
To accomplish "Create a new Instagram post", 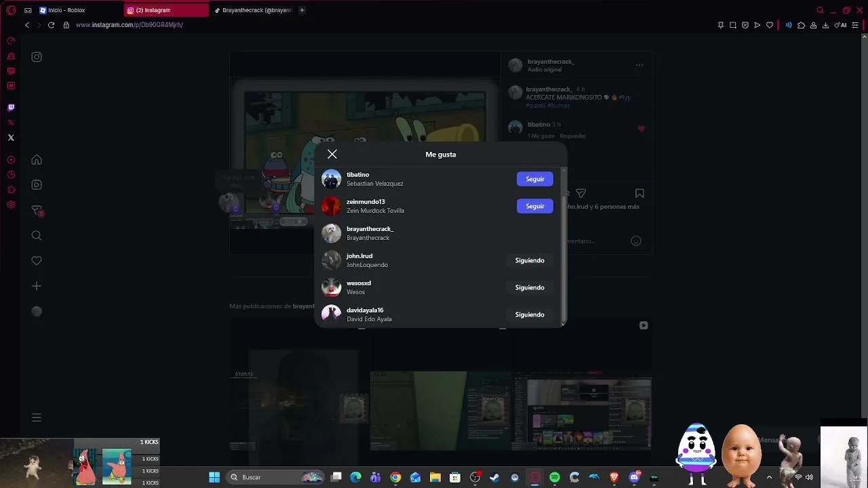I will [x=37, y=286].
